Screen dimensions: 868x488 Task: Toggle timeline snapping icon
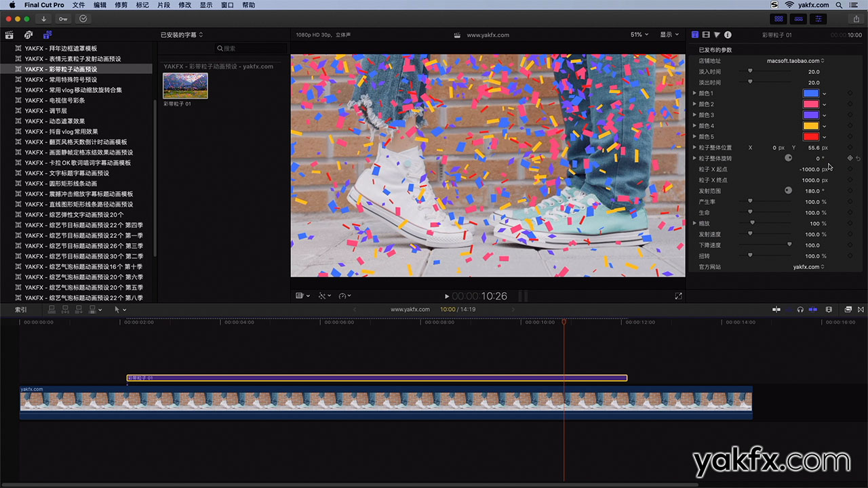[813, 310]
